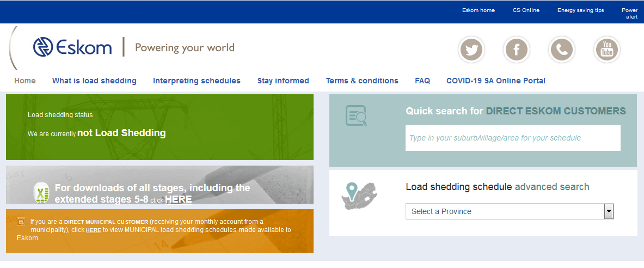Click the province dropdown arrow button
The height and width of the screenshot is (268, 644).
pyautogui.click(x=609, y=211)
